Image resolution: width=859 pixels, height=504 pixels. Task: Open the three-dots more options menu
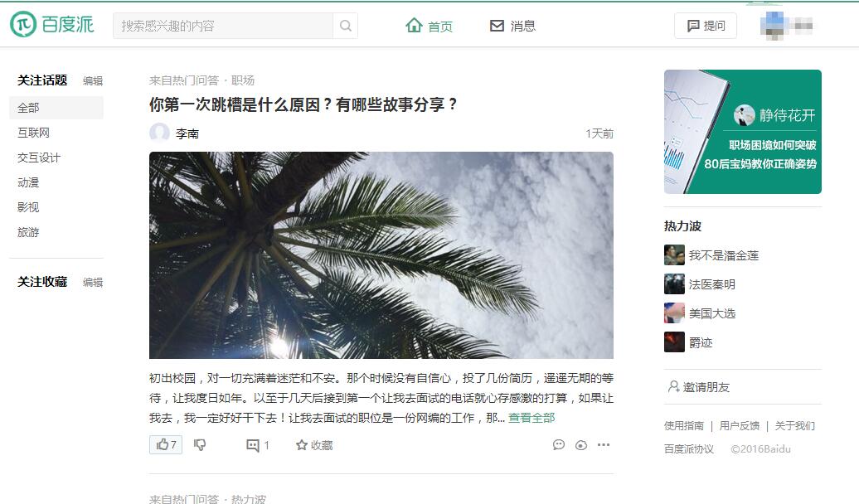pyautogui.click(x=604, y=445)
